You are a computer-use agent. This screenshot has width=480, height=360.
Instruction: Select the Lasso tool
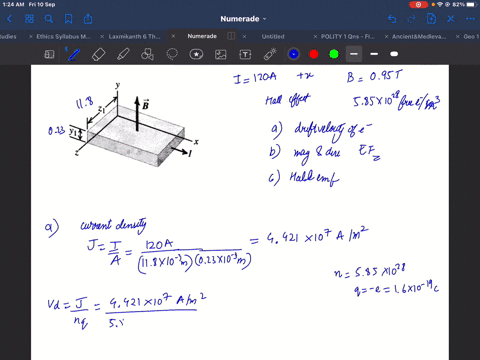coord(172,54)
